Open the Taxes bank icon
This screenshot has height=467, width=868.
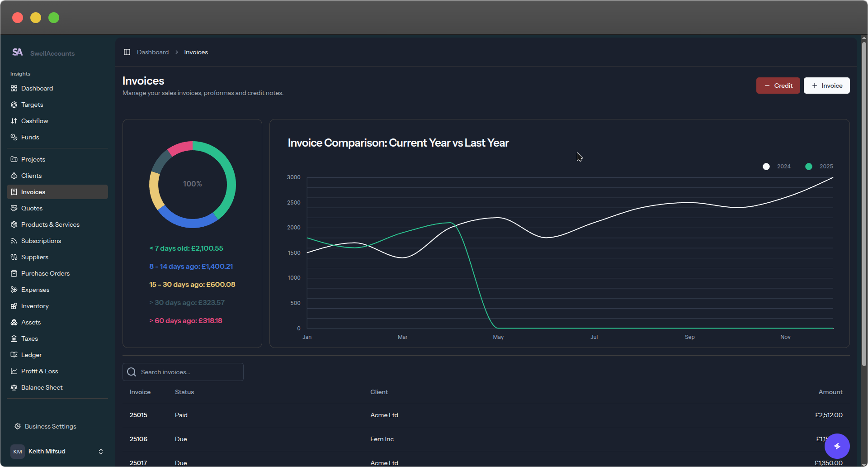click(14, 338)
